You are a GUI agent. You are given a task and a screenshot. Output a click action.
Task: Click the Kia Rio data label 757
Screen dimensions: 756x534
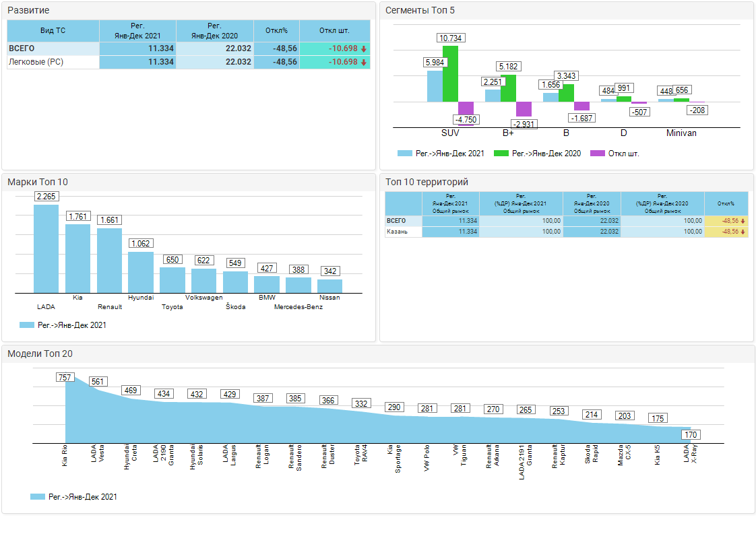click(x=65, y=378)
